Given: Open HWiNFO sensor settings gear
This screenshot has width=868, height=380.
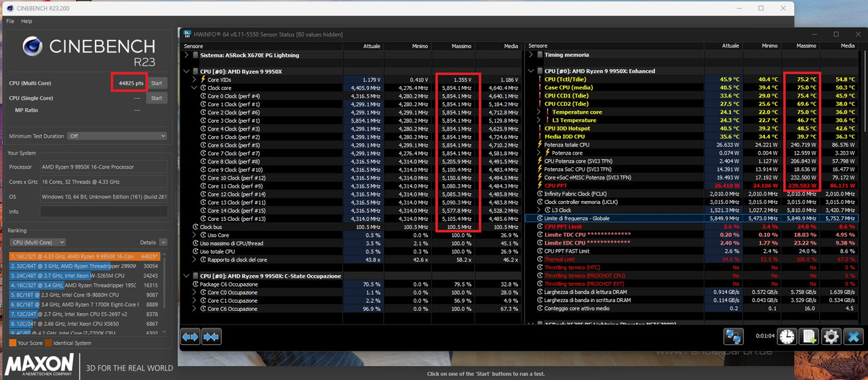Looking at the screenshot, I should coord(831,336).
